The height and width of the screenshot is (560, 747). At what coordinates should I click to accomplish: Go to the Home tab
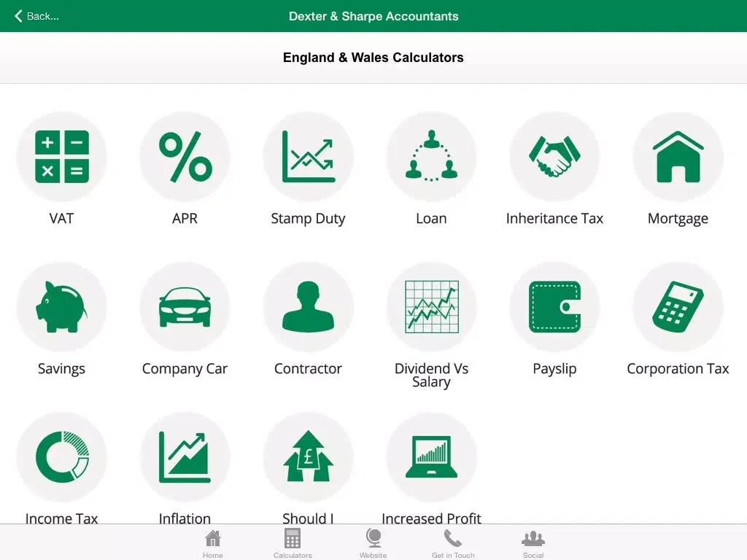pyautogui.click(x=212, y=544)
